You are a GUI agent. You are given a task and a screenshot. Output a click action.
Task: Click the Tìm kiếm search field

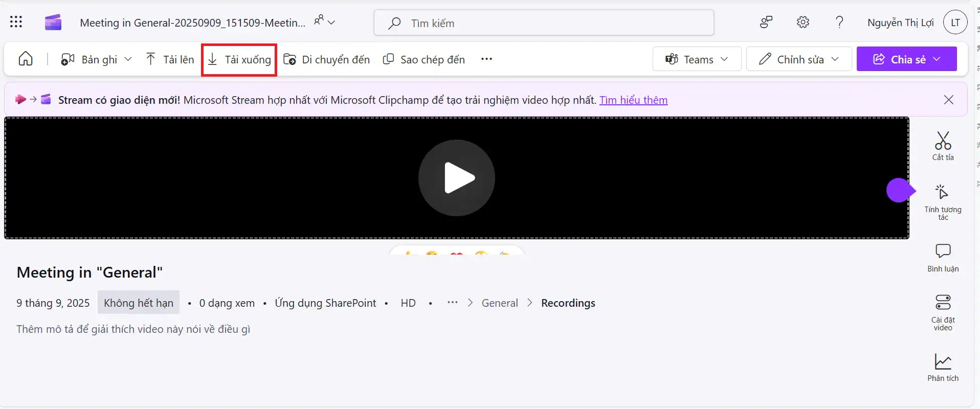[x=544, y=23]
